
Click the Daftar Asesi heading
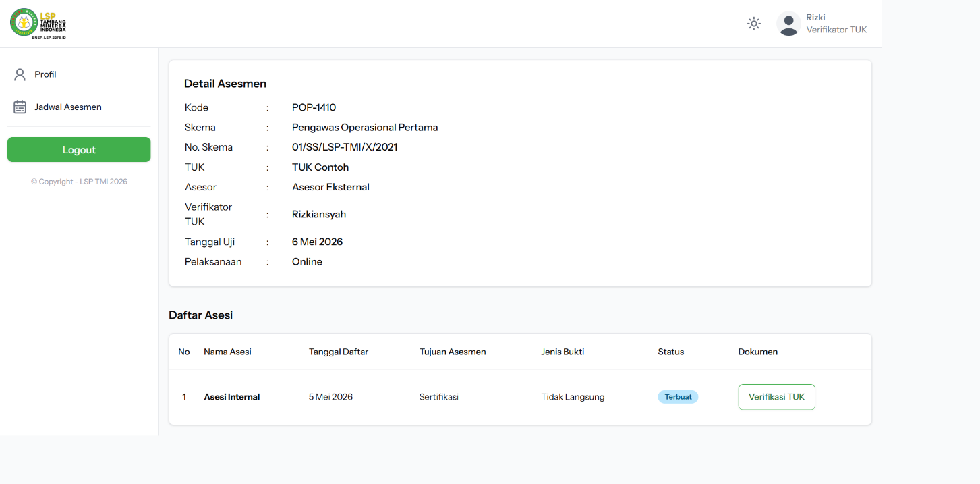coord(201,315)
